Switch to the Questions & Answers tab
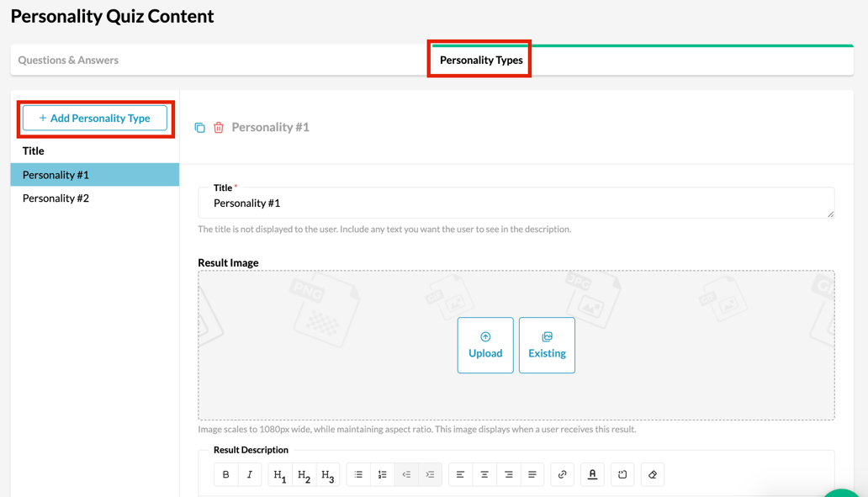868x497 pixels. pyautogui.click(x=68, y=61)
